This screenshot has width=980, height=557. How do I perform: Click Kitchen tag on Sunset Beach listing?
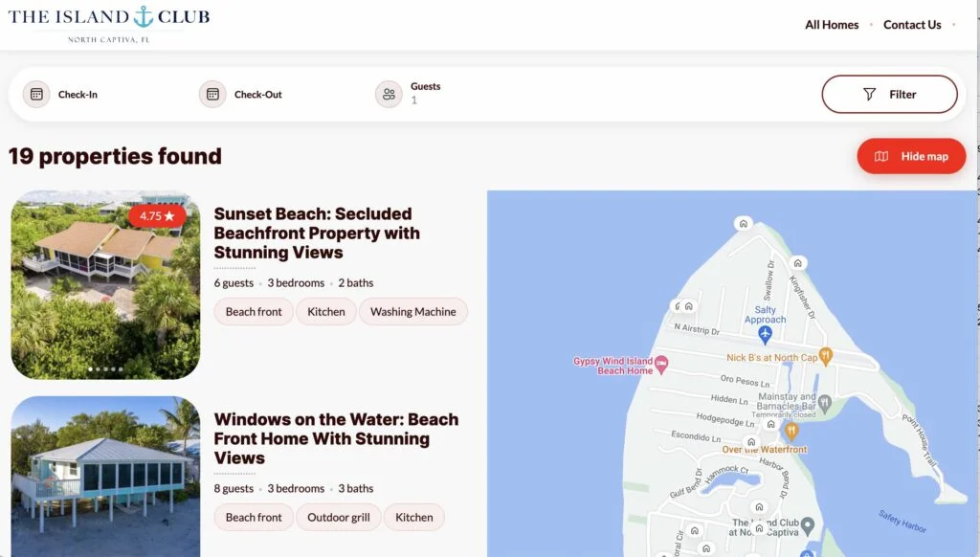pos(325,312)
